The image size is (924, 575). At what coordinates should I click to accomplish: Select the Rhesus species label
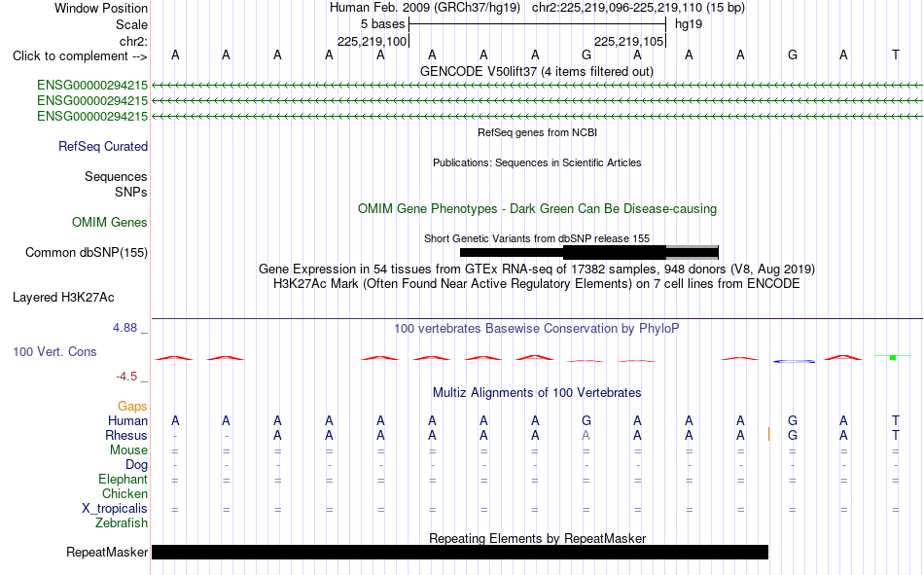coord(126,435)
